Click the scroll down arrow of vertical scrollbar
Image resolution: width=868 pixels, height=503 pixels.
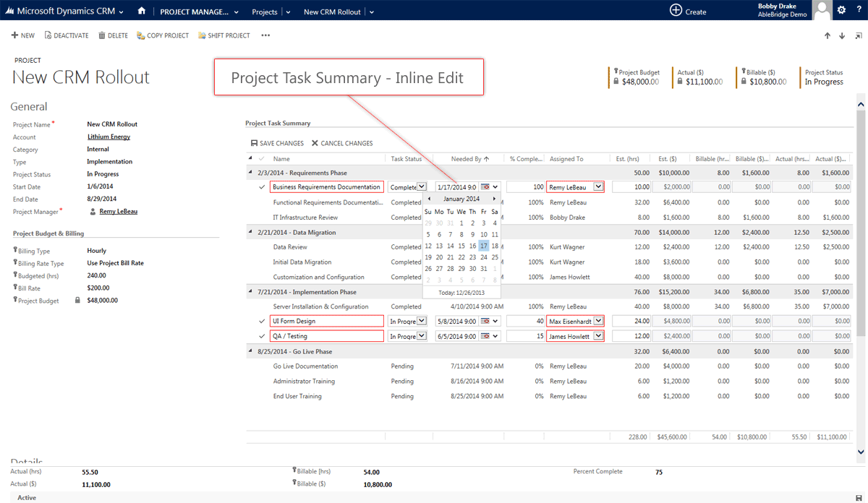861,452
